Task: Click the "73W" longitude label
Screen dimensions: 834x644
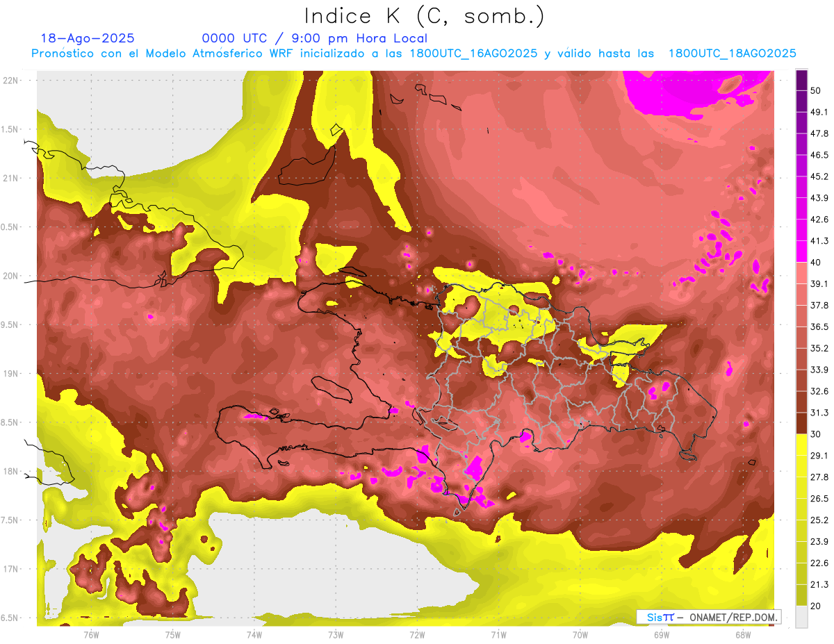Action: pyautogui.click(x=336, y=635)
